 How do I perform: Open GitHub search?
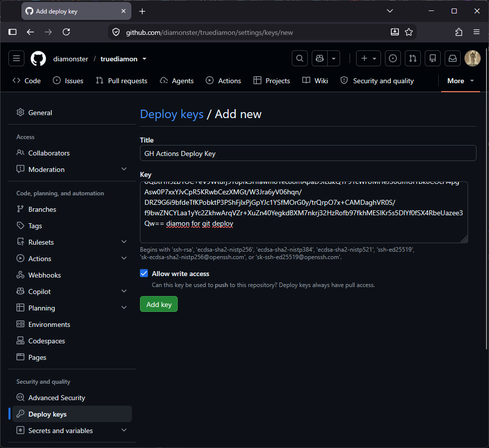coord(300,58)
